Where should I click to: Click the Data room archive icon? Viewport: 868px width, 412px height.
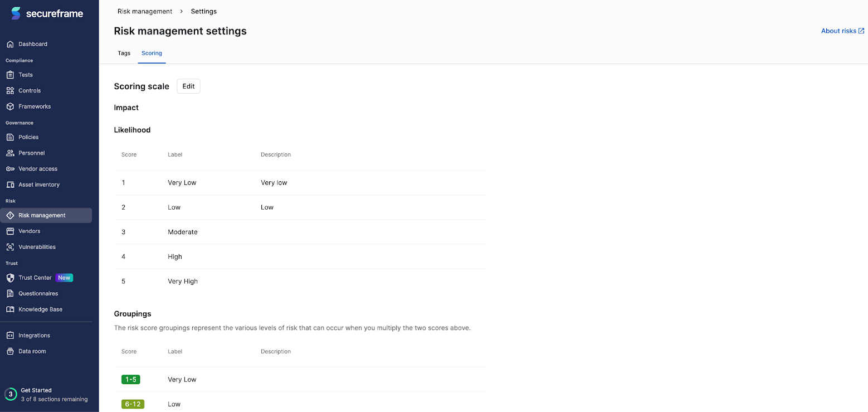point(10,351)
